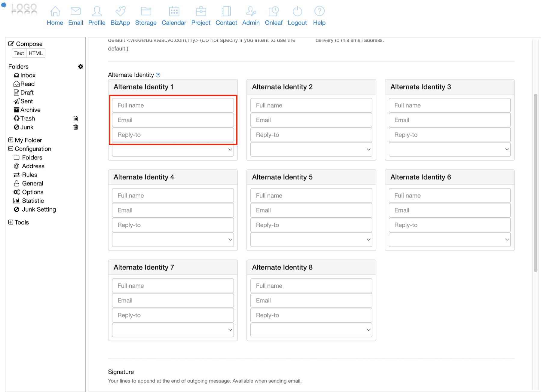Collapse the Configuration section

click(11, 149)
